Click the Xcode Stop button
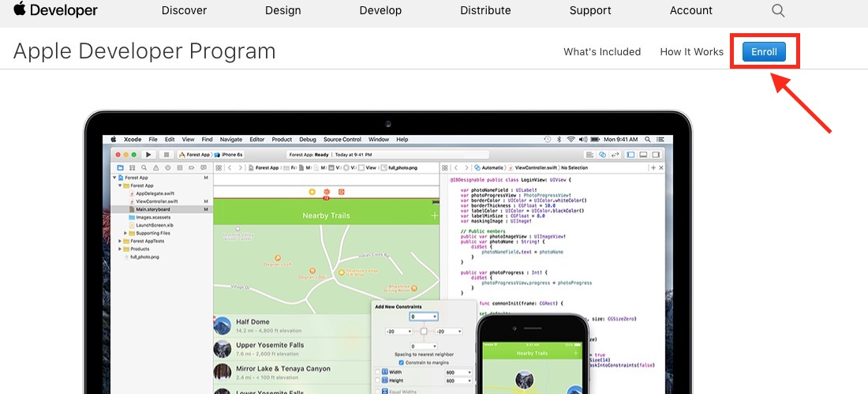The height and width of the screenshot is (394, 868). point(166,155)
